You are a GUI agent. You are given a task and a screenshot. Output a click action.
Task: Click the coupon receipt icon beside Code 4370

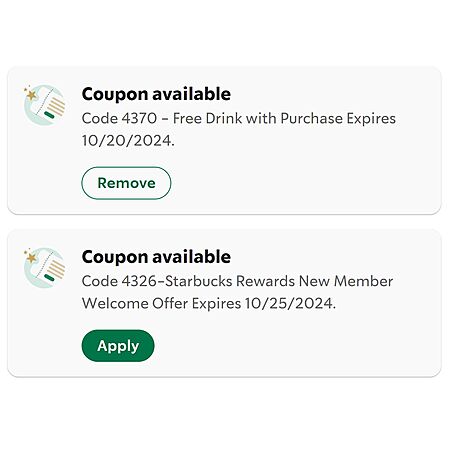(x=44, y=105)
